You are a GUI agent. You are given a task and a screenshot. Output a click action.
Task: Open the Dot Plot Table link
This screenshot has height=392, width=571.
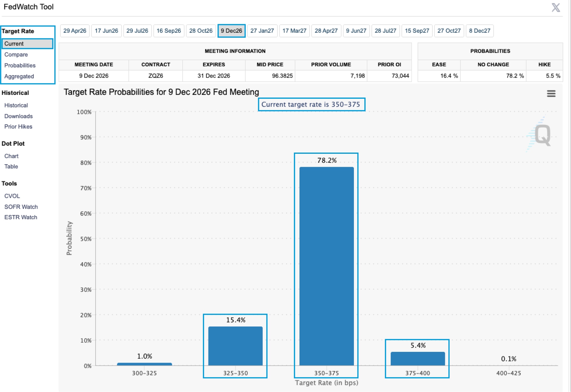tap(11, 167)
